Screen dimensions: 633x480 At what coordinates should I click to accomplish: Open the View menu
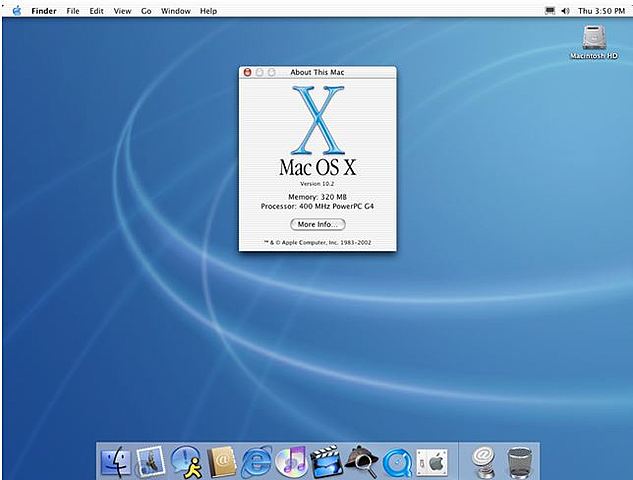click(122, 11)
